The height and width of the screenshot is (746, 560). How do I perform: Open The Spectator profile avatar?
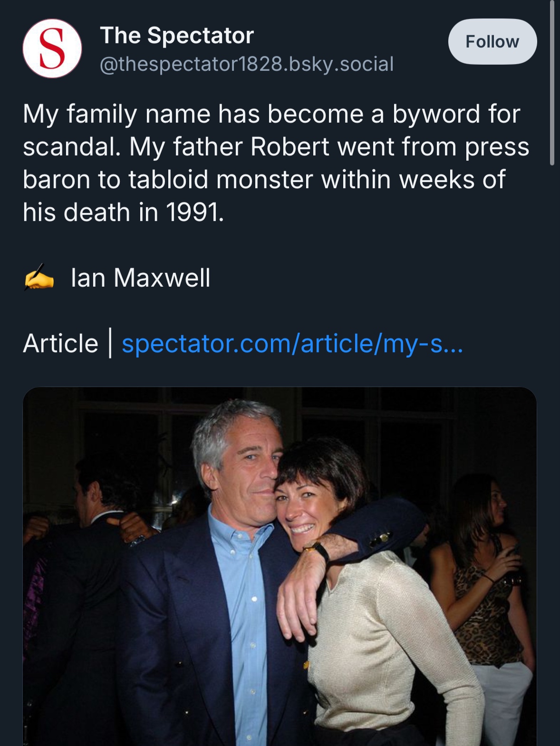tap(52, 48)
